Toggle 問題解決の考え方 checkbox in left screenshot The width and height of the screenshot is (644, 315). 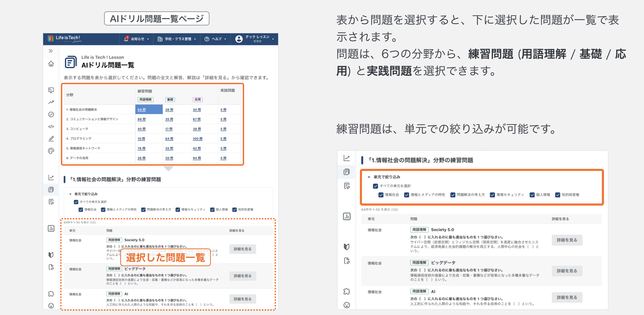tap(143, 210)
